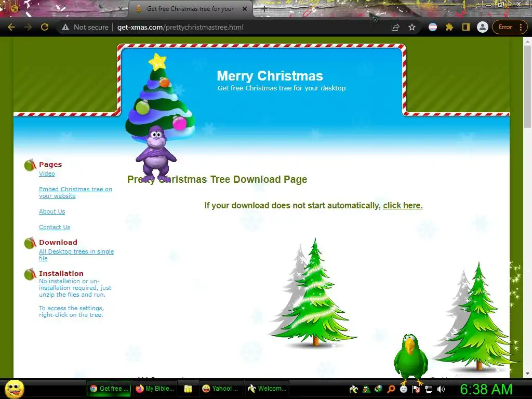The width and height of the screenshot is (532, 399).
Task: Click the Installation sidebar heading
Action: click(61, 273)
